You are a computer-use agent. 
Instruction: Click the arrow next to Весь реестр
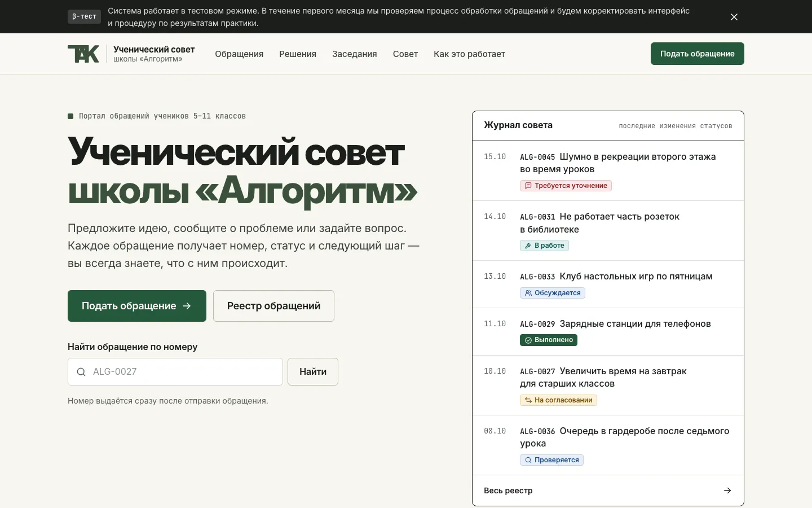(x=727, y=491)
